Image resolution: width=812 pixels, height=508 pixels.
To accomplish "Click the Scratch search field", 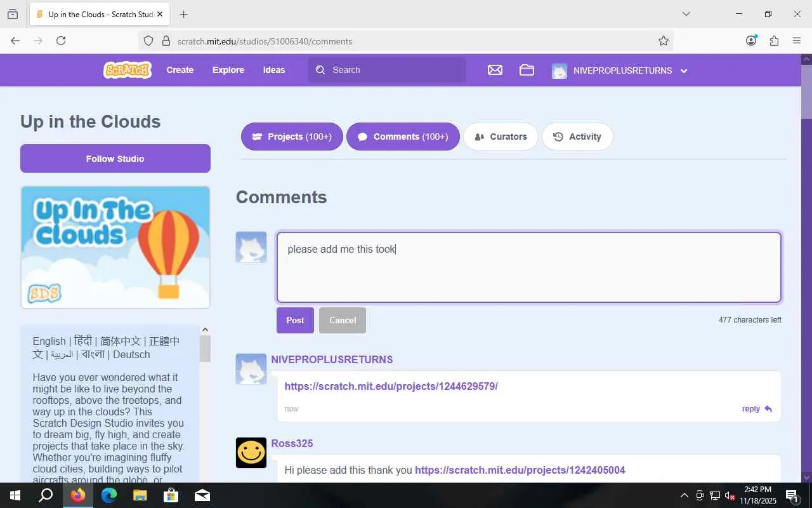I will (387, 70).
